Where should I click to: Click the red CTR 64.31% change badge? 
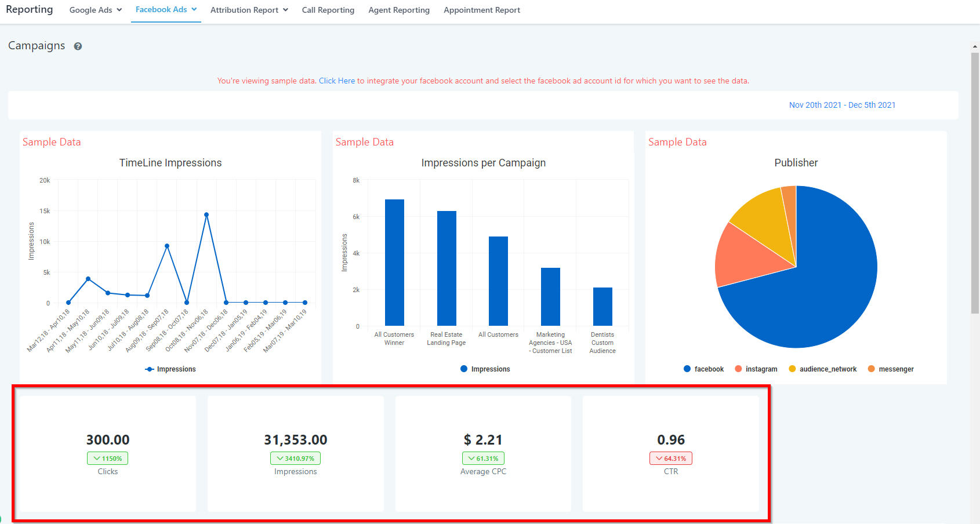(x=670, y=458)
